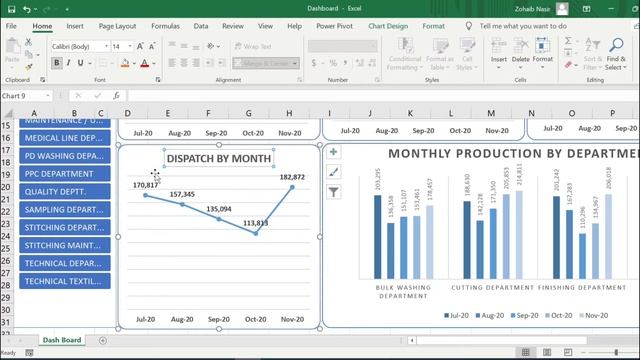This screenshot has width=640, height=360.
Task: Open the Find & Select dropdown
Action: click(x=615, y=63)
